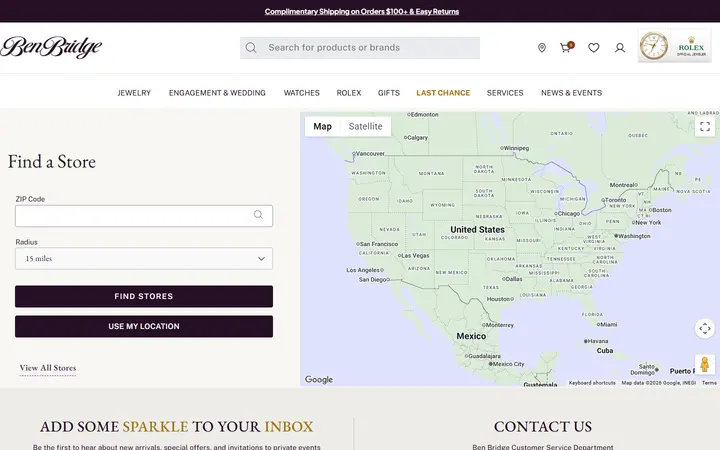Click the map Keyboard shortcuts button
The height and width of the screenshot is (450, 720).
592,382
